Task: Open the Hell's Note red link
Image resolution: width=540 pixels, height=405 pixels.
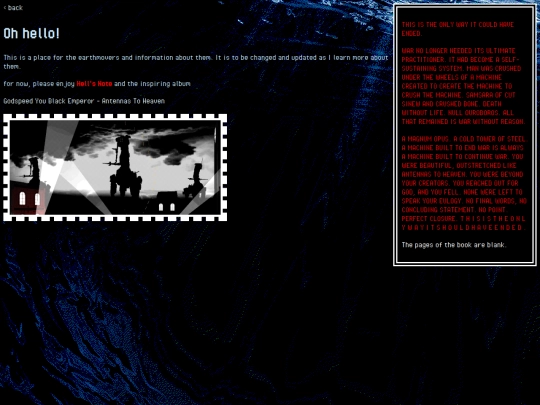Action: (94, 84)
